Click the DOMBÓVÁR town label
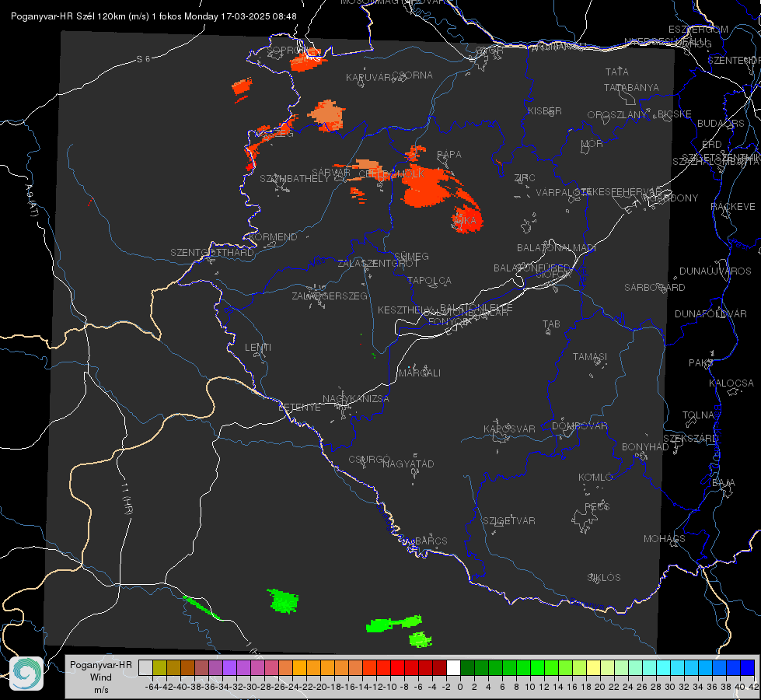Image resolution: width=761 pixels, height=700 pixels. point(579,426)
